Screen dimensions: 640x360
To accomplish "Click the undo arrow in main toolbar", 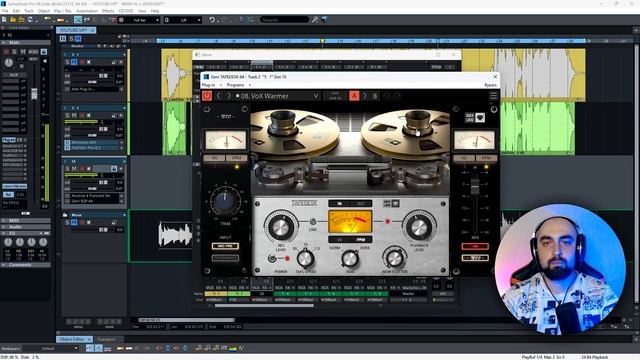I will point(212,20).
